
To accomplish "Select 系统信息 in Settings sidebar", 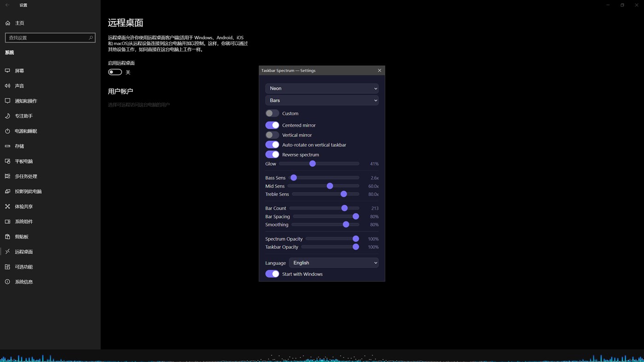I will 50,282.
